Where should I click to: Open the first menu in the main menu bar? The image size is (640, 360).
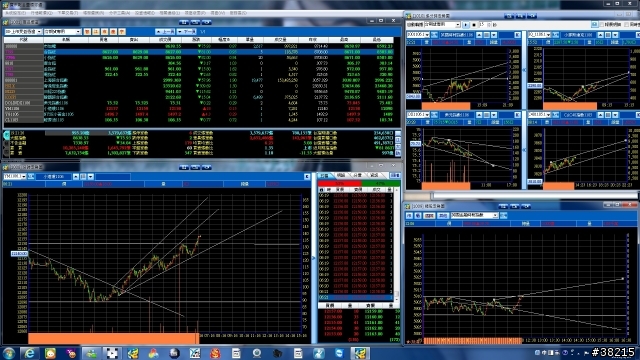[x=15, y=13]
